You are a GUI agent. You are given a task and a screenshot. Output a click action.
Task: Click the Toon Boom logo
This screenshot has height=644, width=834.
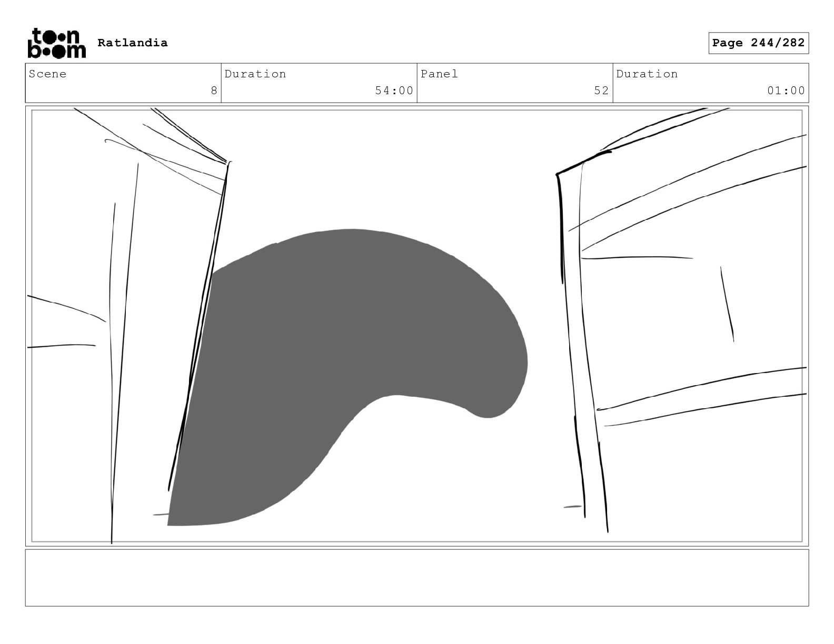pos(56,43)
